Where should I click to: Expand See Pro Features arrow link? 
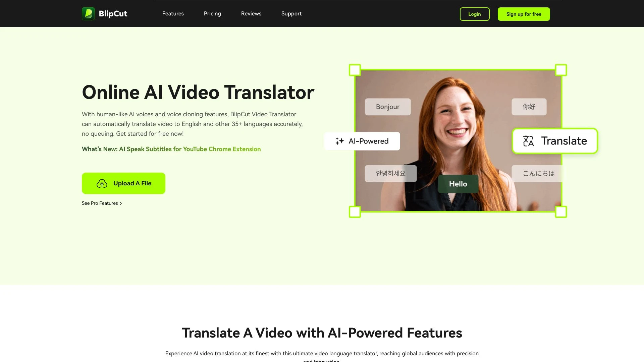click(x=102, y=203)
